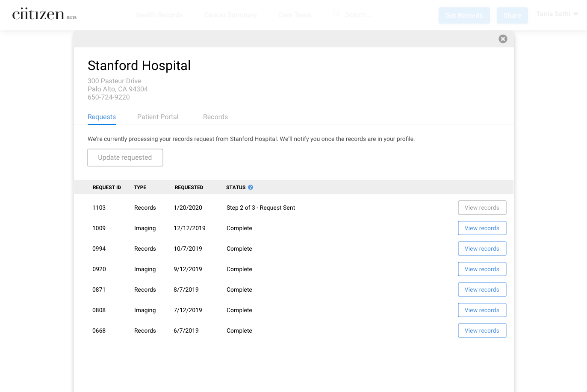Click the Get Records button
The width and height of the screenshot is (587, 392).
464,15
